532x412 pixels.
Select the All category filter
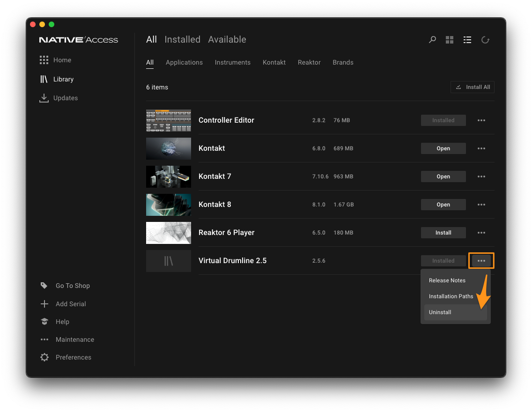click(x=150, y=62)
